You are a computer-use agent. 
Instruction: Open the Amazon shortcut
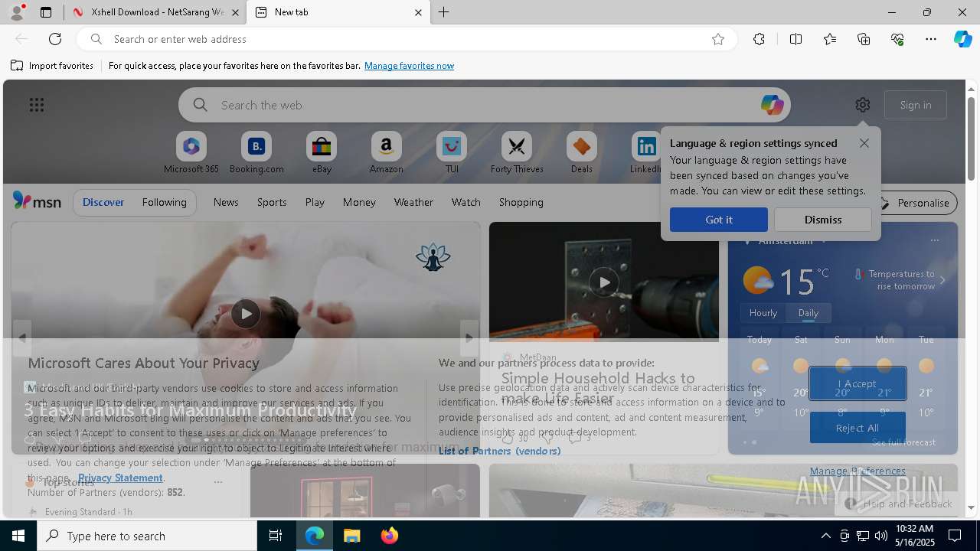tap(386, 153)
